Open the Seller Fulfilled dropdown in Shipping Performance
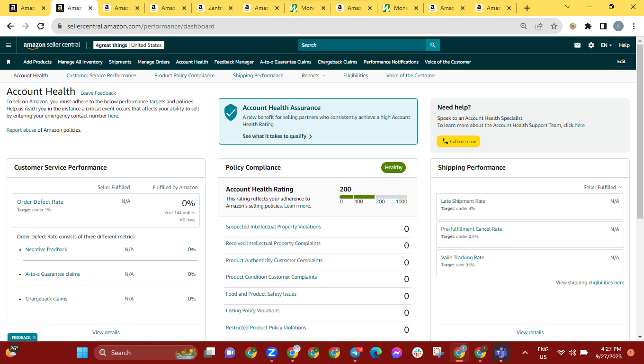Image resolution: width=644 pixels, height=364 pixels. pyautogui.click(x=603, y=187)
